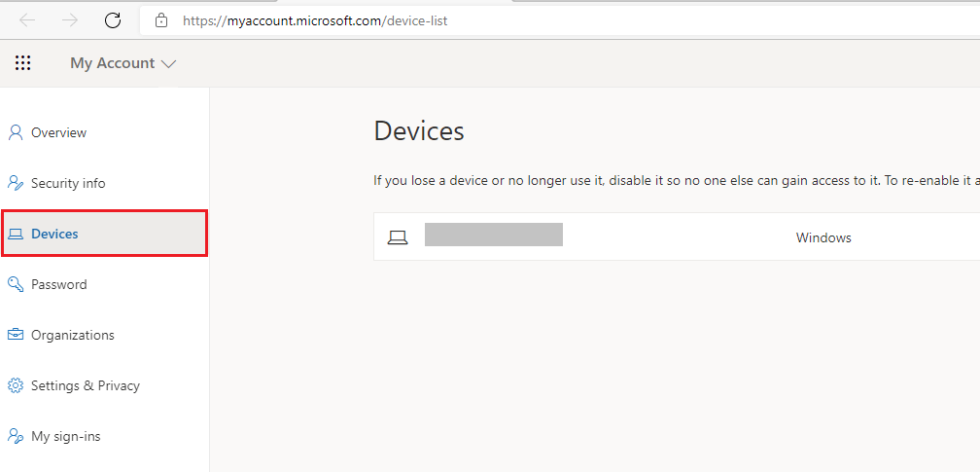Click the key icon beside Password
Viewport: 980px width, 472px height.
[x=15, y=284]
